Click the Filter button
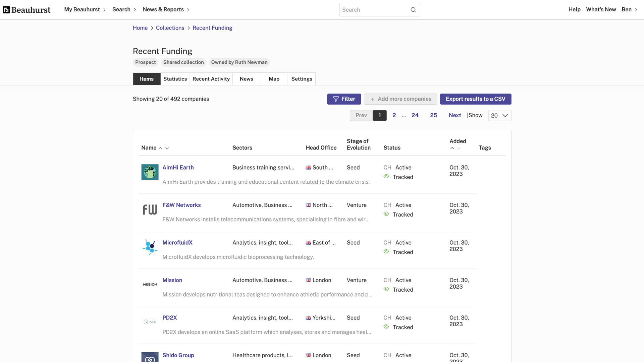Viewport: 644px width, 362px height. coord(344,99)
